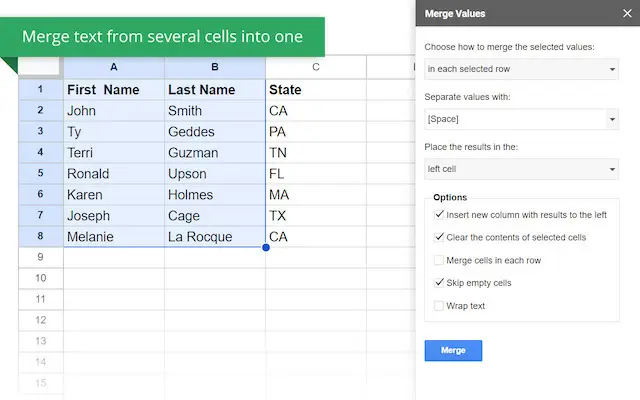Screen dimensions: 640x400
Task: Select the cell containing 'Upson'
Action: point(215,173)
